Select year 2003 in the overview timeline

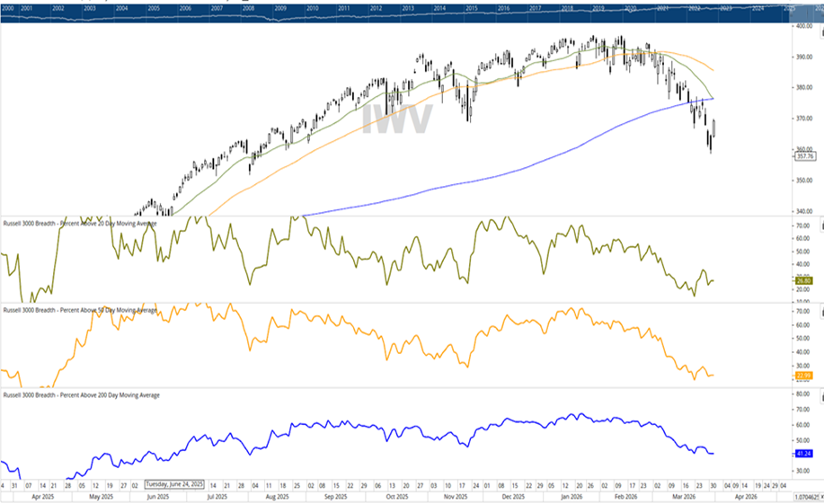pos(90,8)
